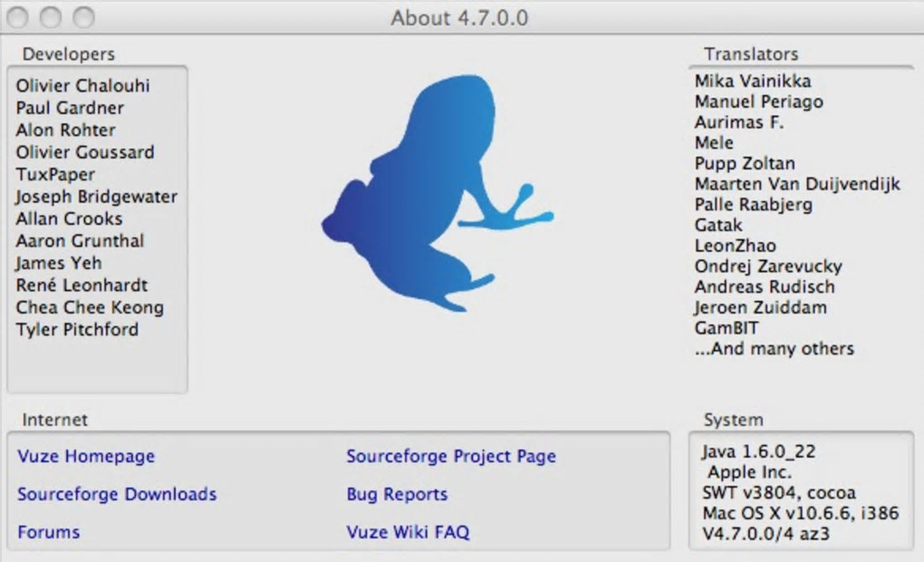Close the About 4.7.0.0 window
The width and height of the screenshot is (924, 562).
18,17
